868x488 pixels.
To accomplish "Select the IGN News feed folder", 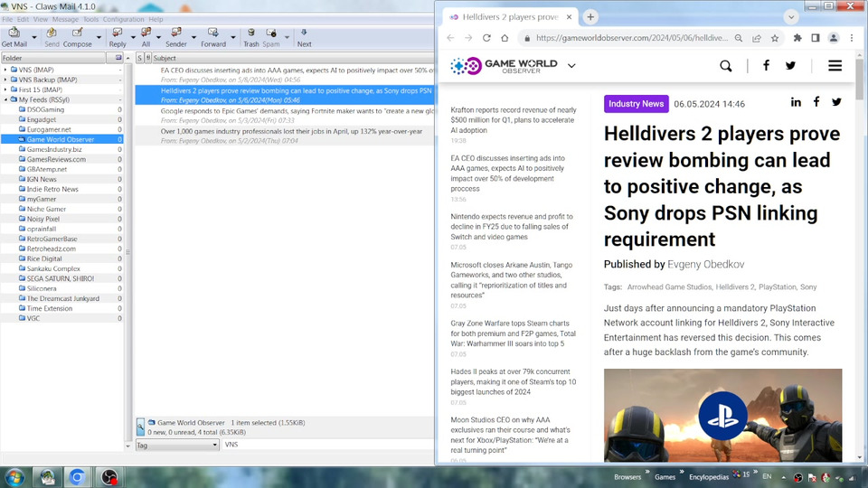I will pos(42,179).
